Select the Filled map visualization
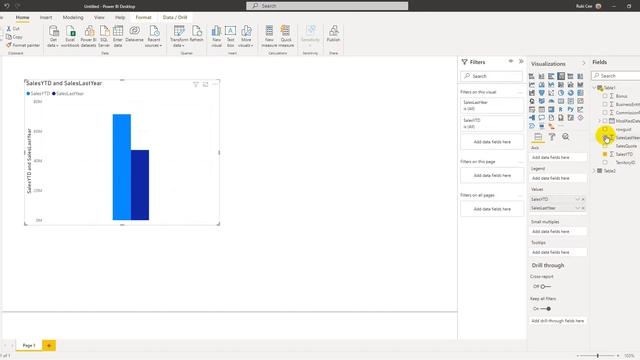The image size is (640, 360). (x=541, y=101)
